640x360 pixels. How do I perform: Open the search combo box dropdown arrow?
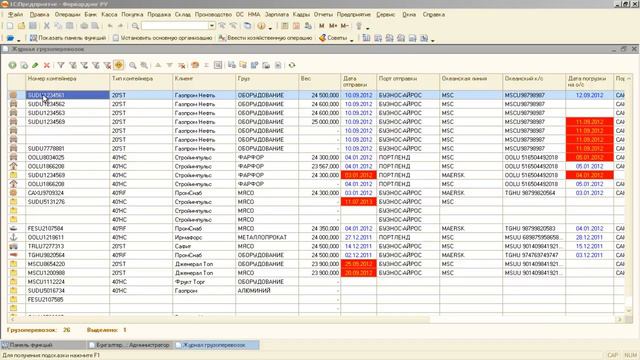pos(212,26)
